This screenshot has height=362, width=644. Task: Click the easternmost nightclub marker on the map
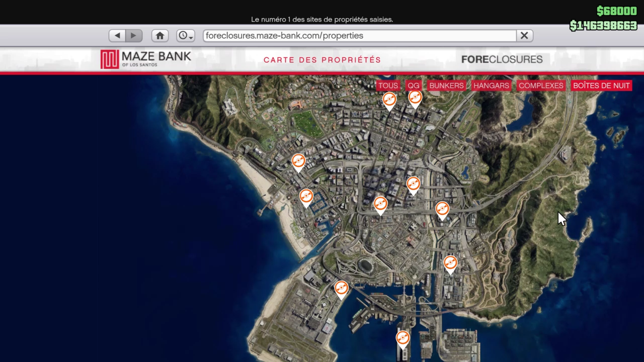(450, 263)
